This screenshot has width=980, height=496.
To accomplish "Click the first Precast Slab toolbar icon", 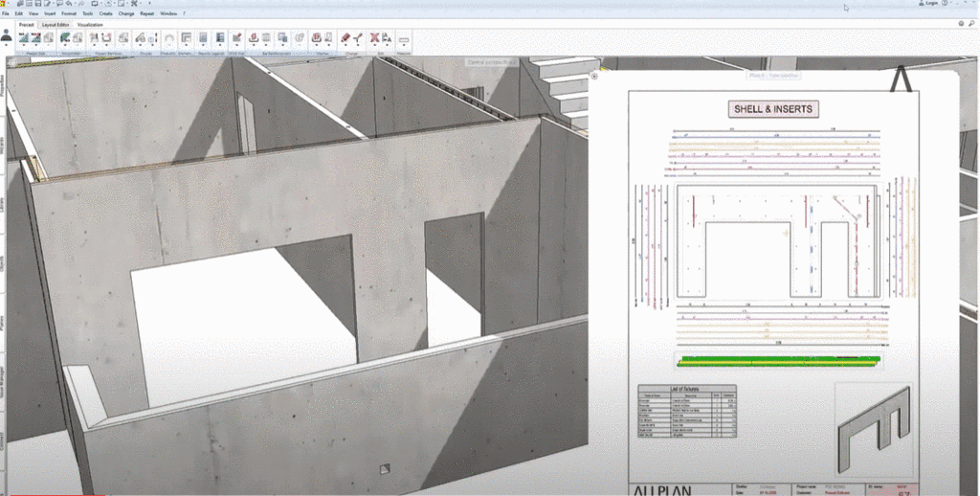I will pyautogui.click(x=23, y=37).
